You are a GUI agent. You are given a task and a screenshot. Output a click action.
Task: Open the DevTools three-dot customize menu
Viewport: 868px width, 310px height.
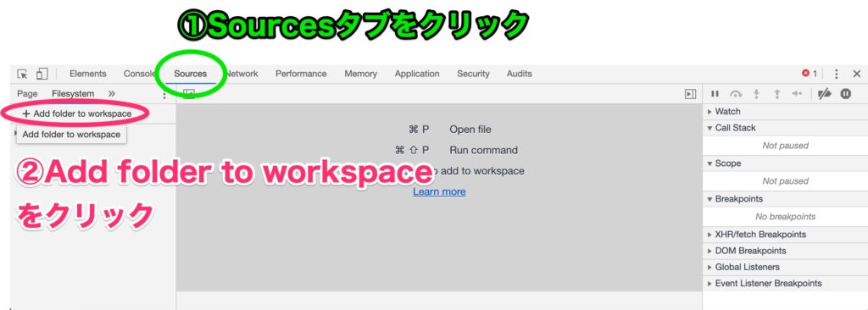[836, 74]
